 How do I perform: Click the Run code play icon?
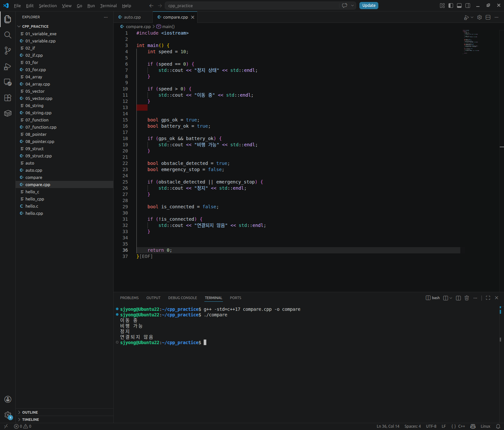click(466, 17)
